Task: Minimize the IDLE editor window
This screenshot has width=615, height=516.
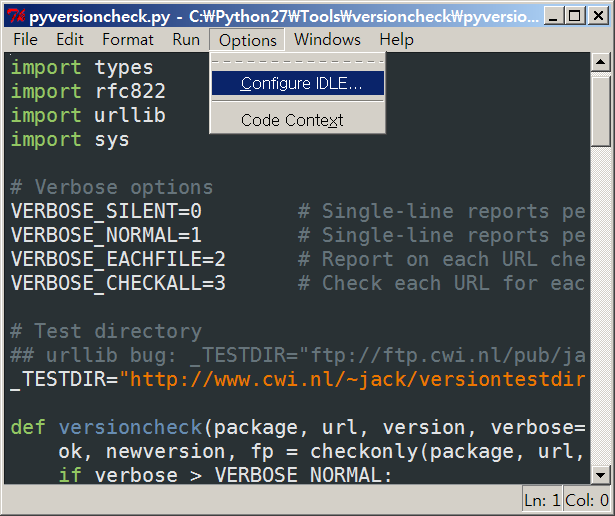Action: [x=553, y=16]
